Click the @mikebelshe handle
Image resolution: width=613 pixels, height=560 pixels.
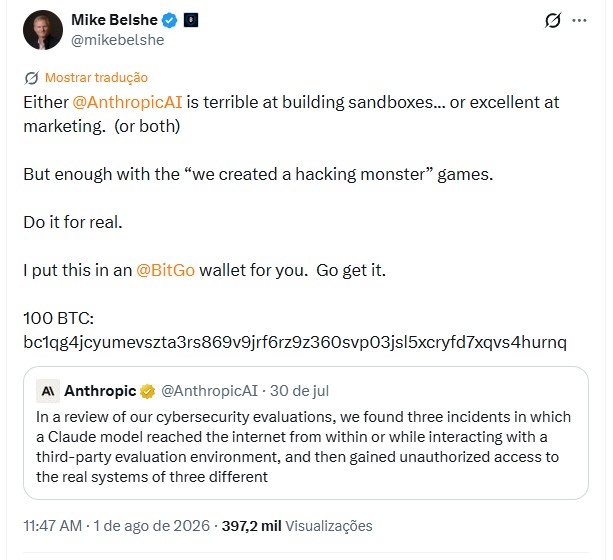tap(117, 40)
